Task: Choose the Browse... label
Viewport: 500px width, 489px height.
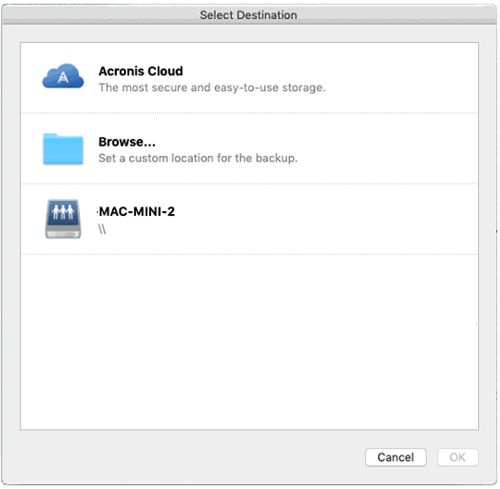Action: click(x=127, y=142)
